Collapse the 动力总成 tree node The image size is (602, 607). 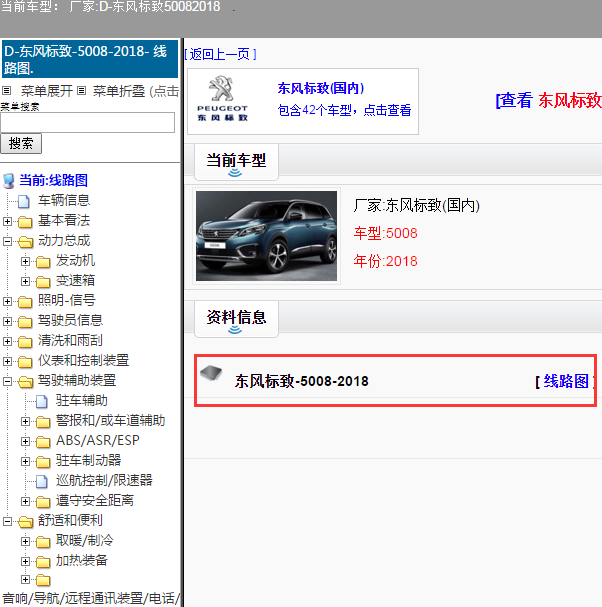tap(7, 241)
